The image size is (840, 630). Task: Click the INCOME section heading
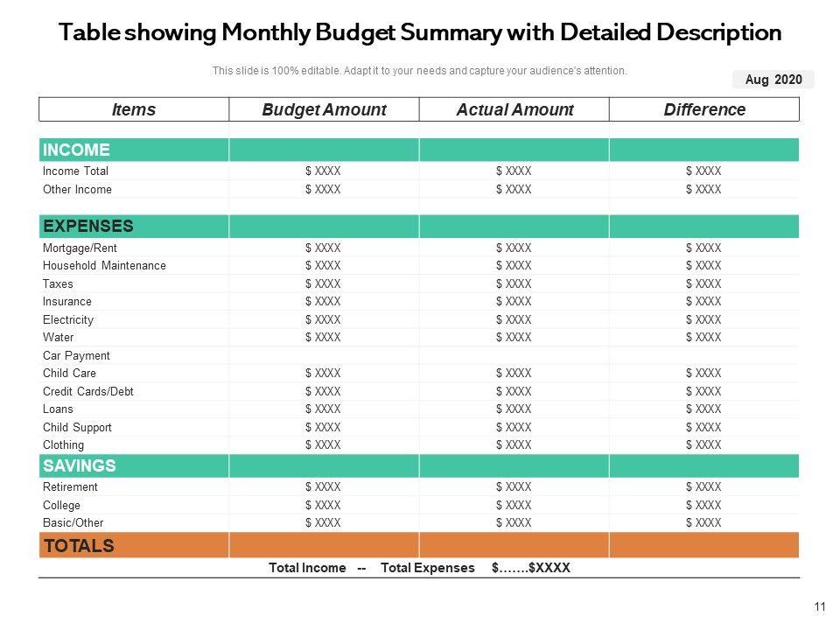tap(76, 150)
